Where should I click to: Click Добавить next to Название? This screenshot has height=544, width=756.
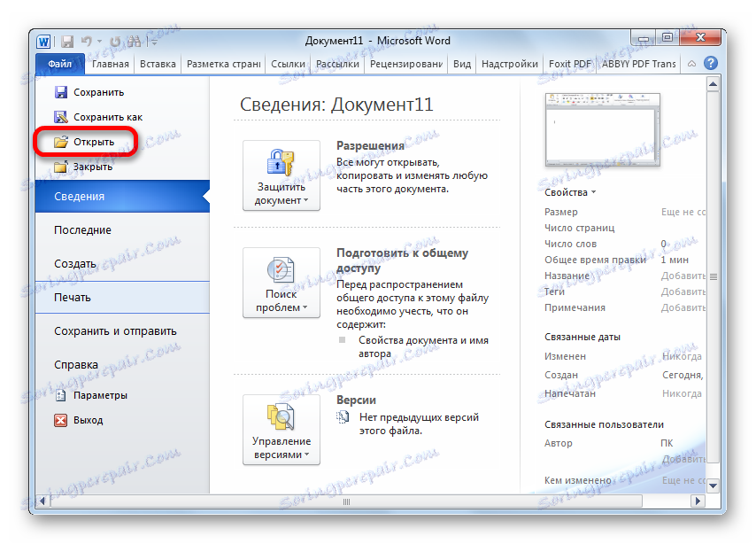(683, 276)
